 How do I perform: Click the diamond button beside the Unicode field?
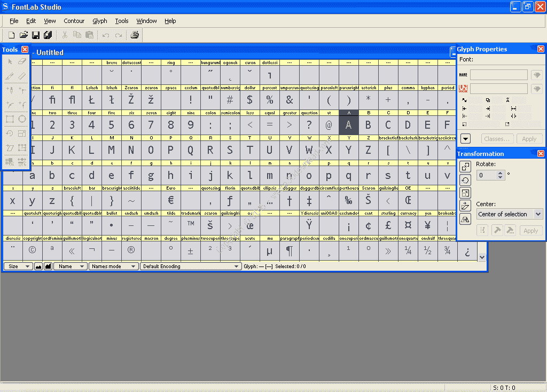click(x=536, y=89)
